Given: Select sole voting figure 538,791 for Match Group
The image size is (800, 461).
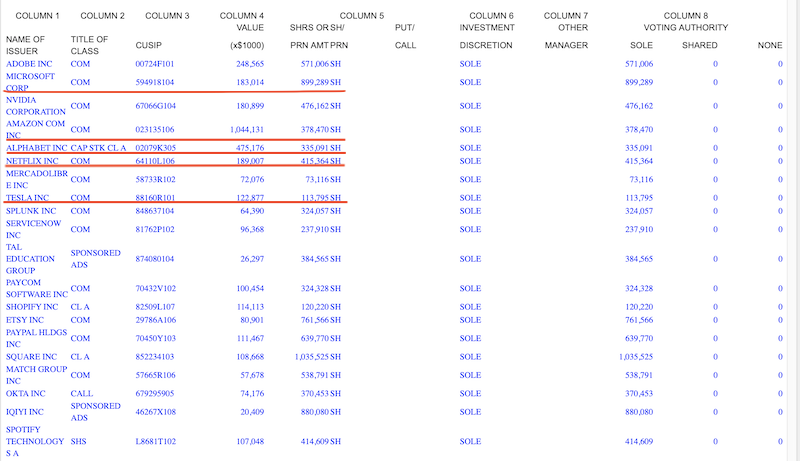Looking at the screenshot, I should [639, 375].
